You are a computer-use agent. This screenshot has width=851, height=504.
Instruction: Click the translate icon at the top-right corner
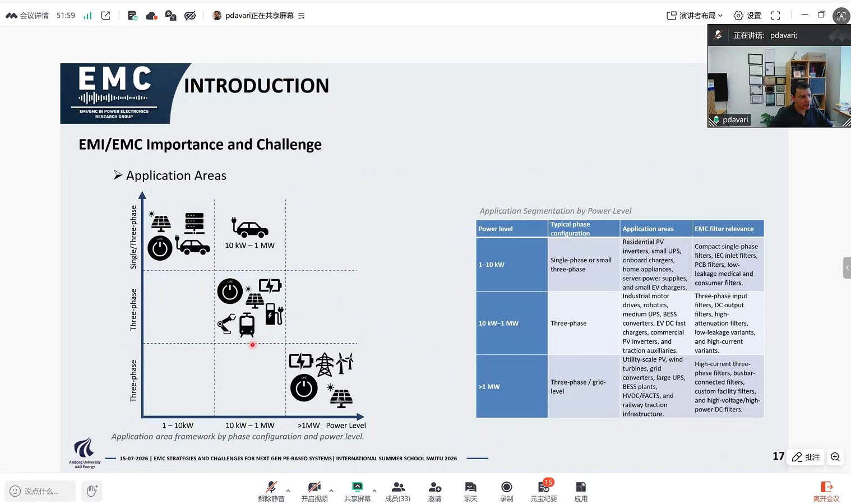841,16
